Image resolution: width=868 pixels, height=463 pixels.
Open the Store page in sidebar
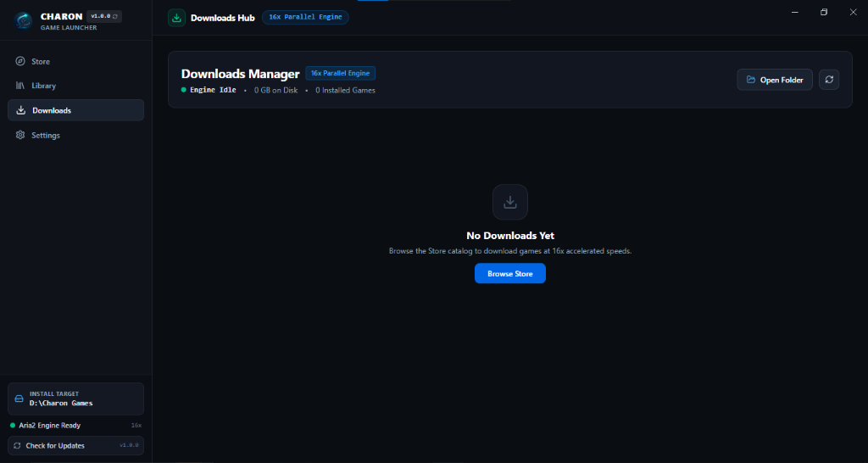pos(75,61)
